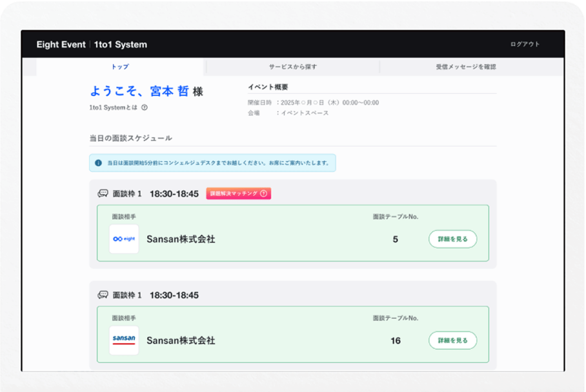
Task: Click the 課題解決マッチング badge label
Action: point(233,193)
